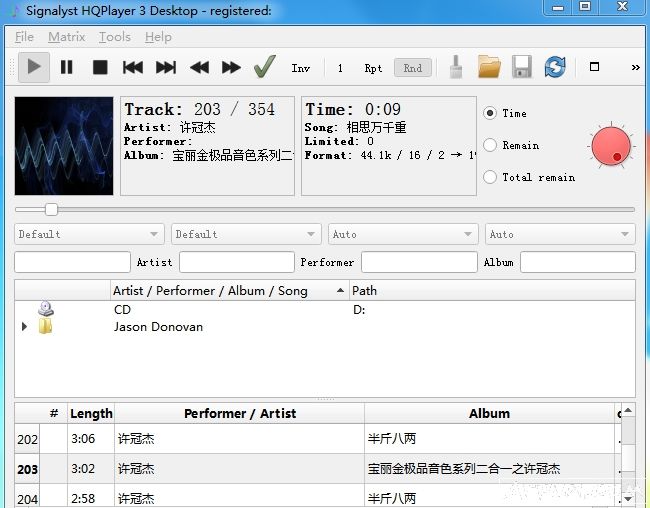Click the Performer / Artist column header
This screenshot has height=508, width=650.
pyautogui.click(x=240, y=413)
